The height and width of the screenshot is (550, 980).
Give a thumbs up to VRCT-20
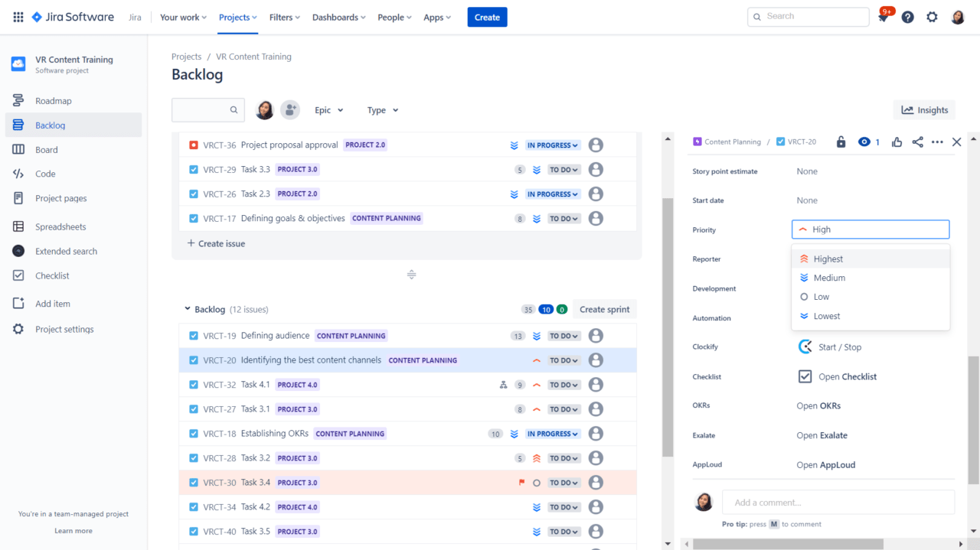[x=897, y=142]
